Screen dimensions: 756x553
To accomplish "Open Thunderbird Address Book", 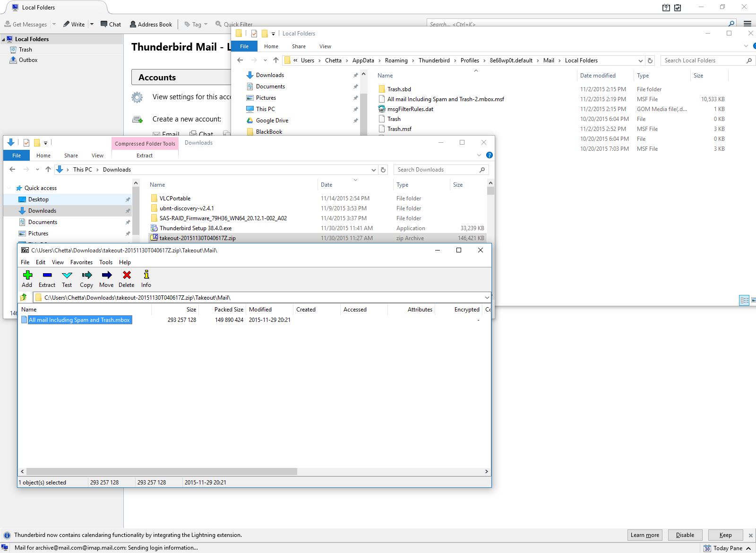I will pyautogui.click(x=151, y=24).
